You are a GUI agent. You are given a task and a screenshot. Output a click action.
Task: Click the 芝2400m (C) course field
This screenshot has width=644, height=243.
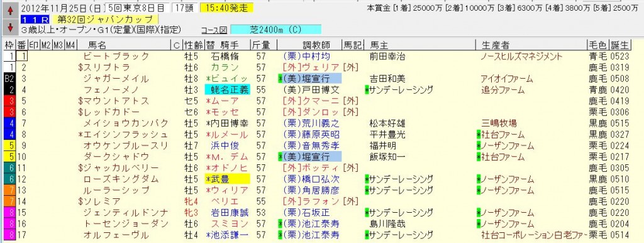tap(276, 30)
